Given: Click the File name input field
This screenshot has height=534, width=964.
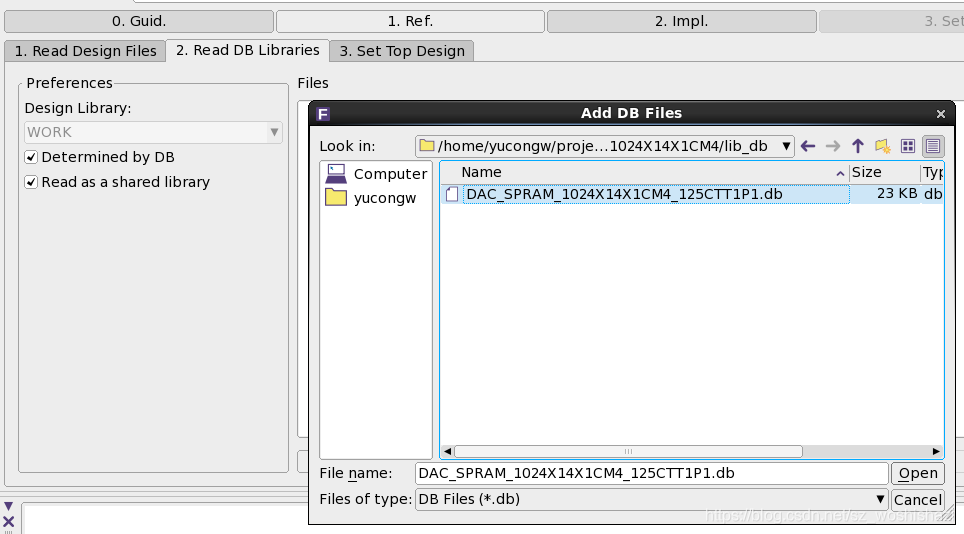Looking at the screenshot, I should click(652, 473).
